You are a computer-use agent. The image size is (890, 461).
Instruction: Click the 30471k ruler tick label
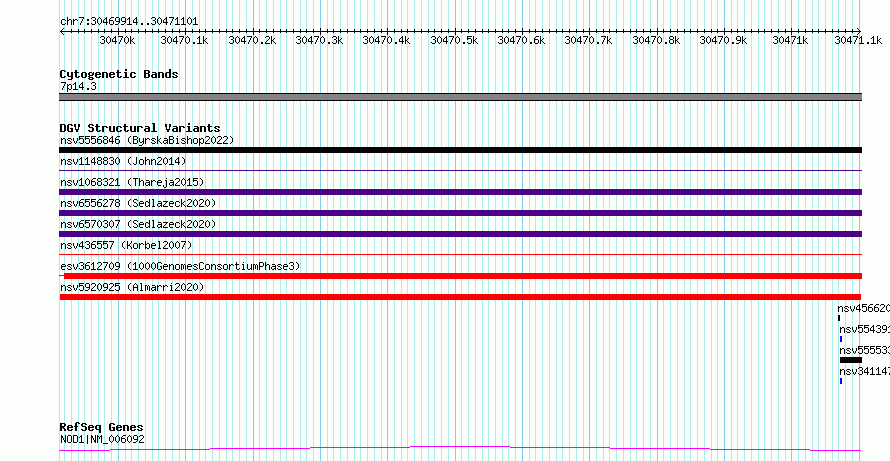790,40
